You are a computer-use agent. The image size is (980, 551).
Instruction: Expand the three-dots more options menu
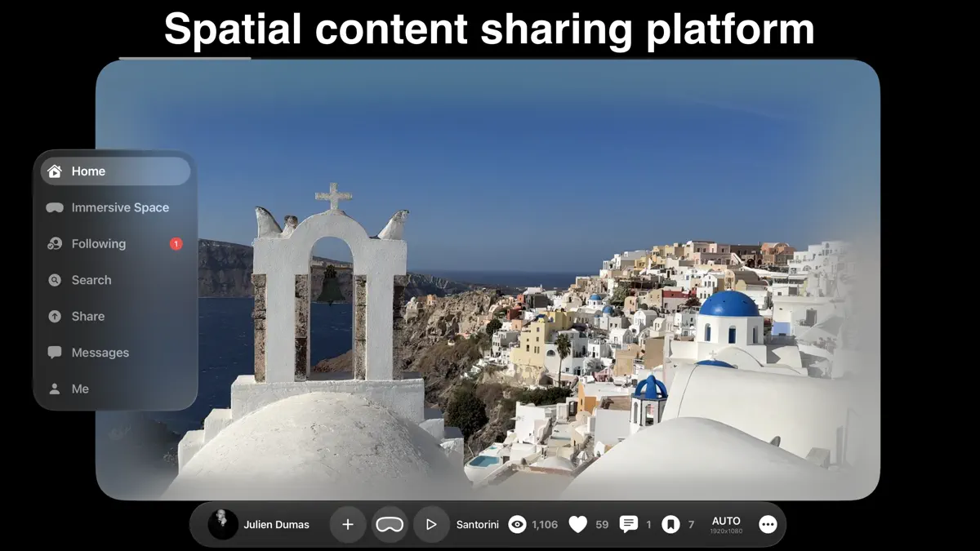(x=768, y=525)
